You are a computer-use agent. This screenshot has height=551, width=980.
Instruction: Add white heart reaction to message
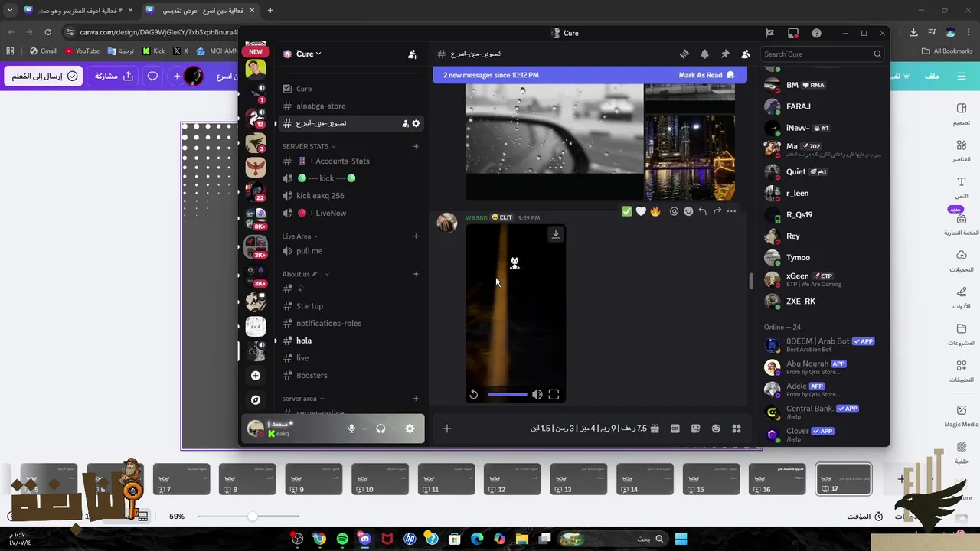click(641, 211)
